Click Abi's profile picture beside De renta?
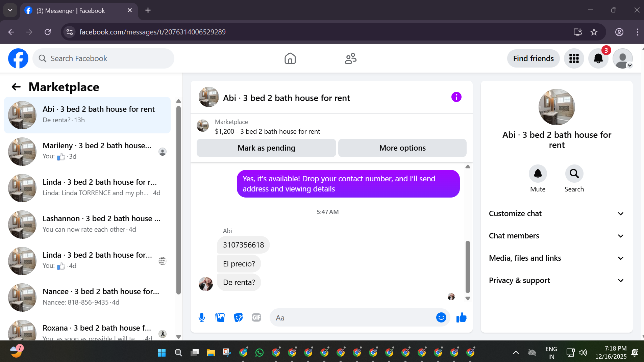The height and width of the screenshot is (362, 644). [205, 284]
